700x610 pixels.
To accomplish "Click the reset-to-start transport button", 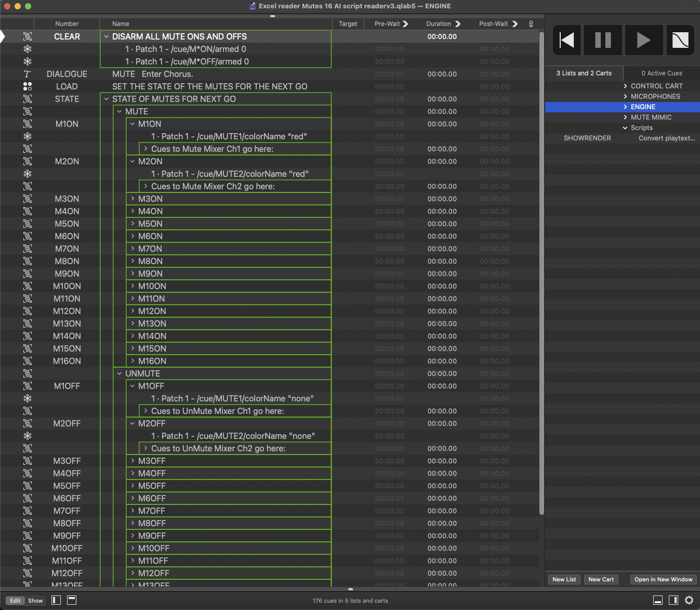I will pyautogui.click(x=566, y=40).
